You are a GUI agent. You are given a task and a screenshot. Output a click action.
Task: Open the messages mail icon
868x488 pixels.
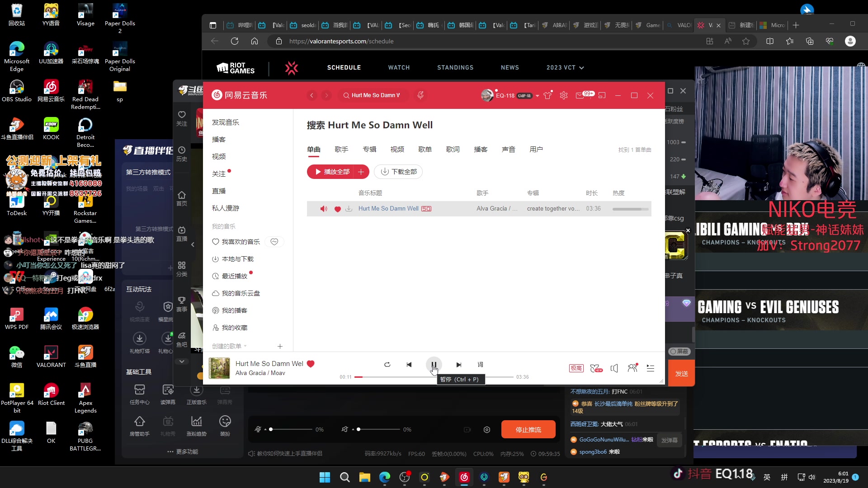(580, 95)
